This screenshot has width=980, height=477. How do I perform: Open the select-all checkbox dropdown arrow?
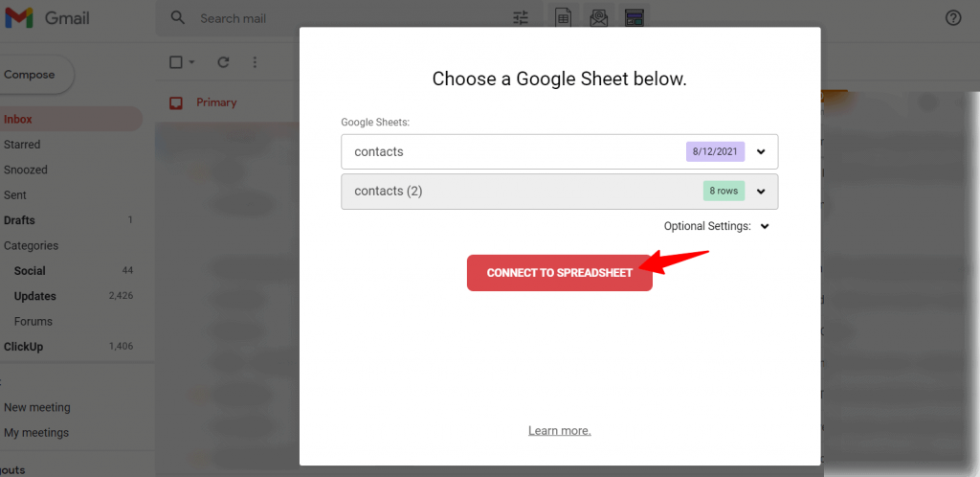(191, 62)
